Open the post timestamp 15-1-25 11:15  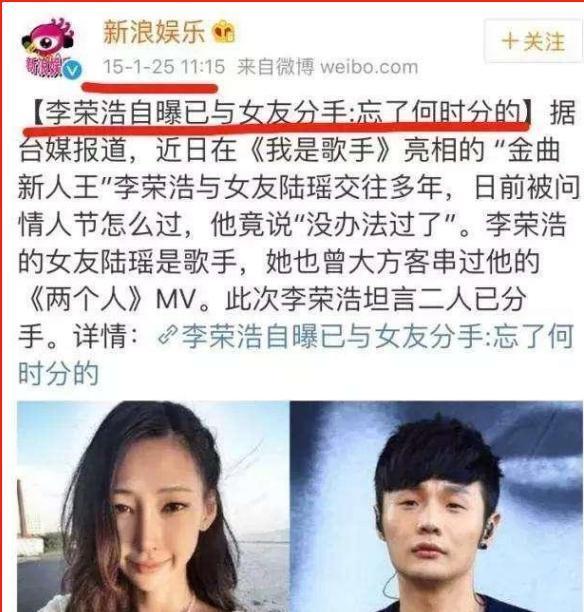164,67
